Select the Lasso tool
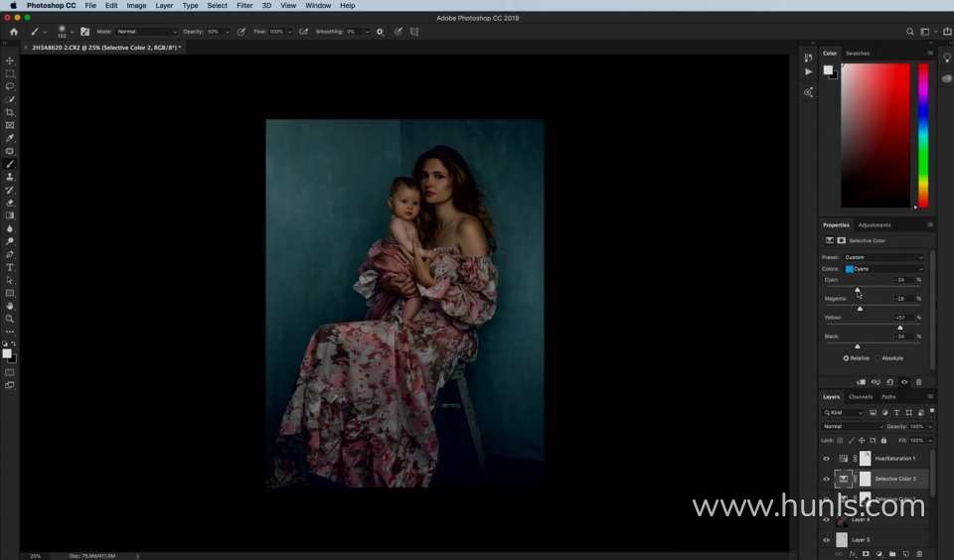The width and height of the screenshot is (954, 560). coord(10,86)
